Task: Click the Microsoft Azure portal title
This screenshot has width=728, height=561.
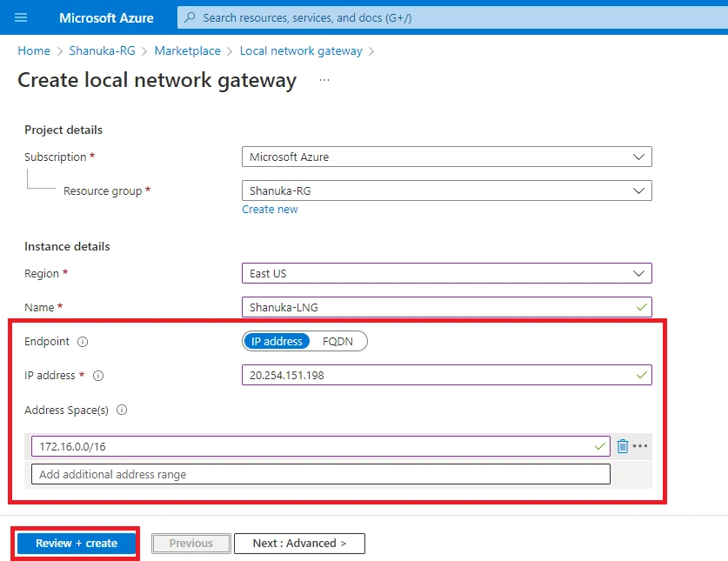Action: pos(106,17)
